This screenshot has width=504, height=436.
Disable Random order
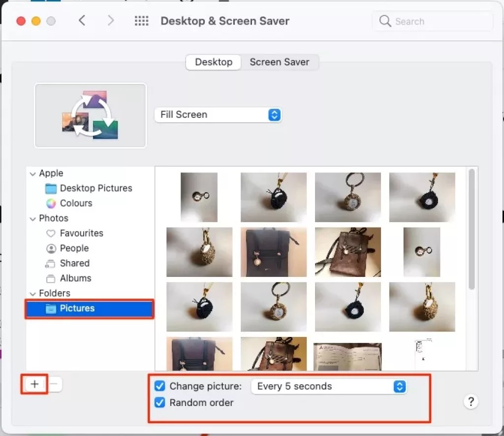point(159,402)
